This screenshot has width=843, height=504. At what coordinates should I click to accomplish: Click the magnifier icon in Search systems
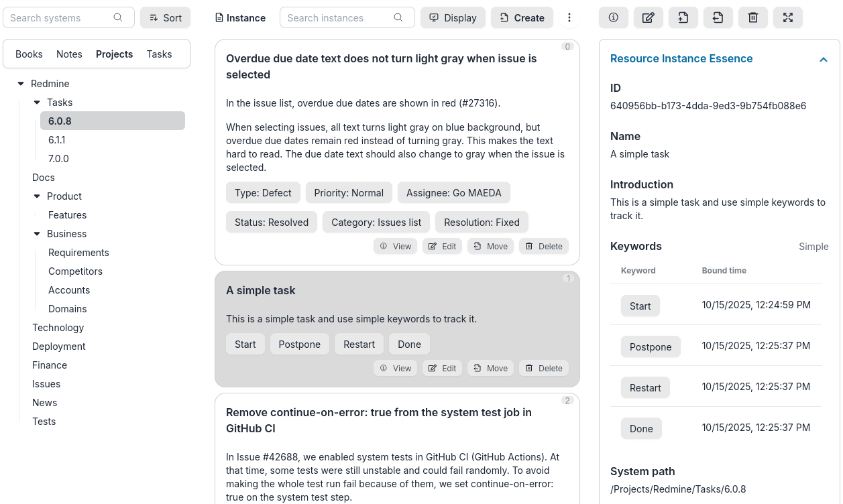[117, 17]
